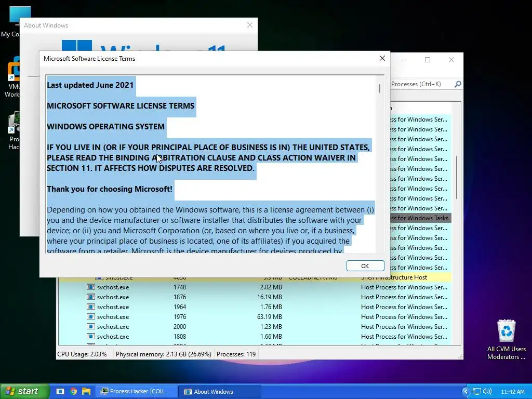The height and width of the screenshot is (399, 532).
Task: Click CPU Usage 2.03% in status bar
Action: pyautogui.click(x=82, y=354)
